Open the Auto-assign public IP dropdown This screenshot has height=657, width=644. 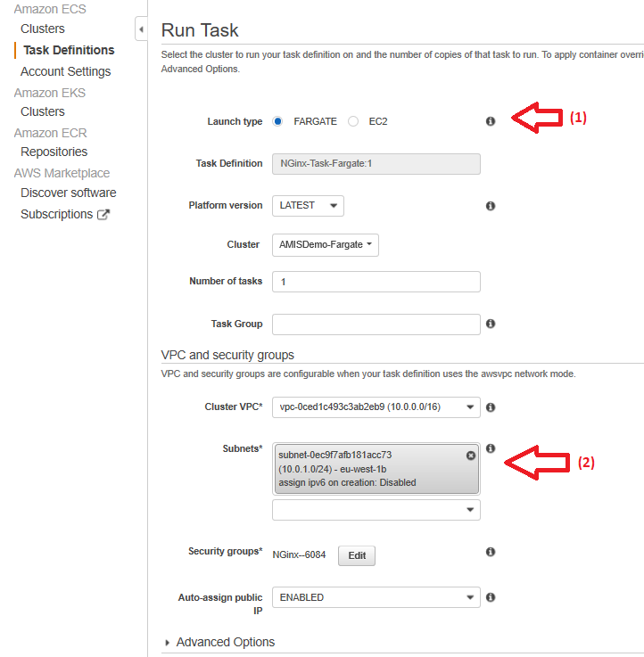click(x=376, y=597)
